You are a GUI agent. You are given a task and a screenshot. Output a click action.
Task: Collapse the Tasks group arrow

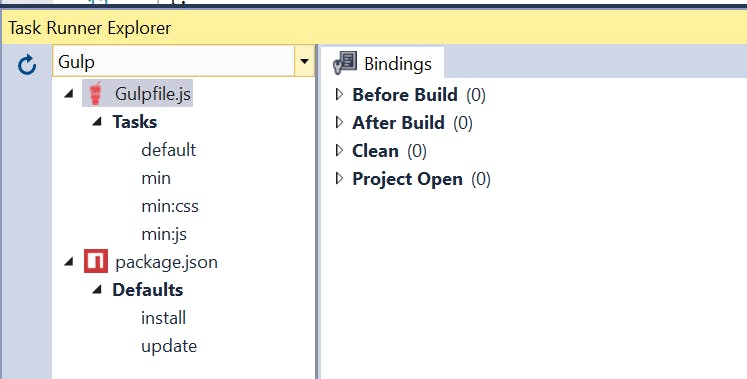97,121
